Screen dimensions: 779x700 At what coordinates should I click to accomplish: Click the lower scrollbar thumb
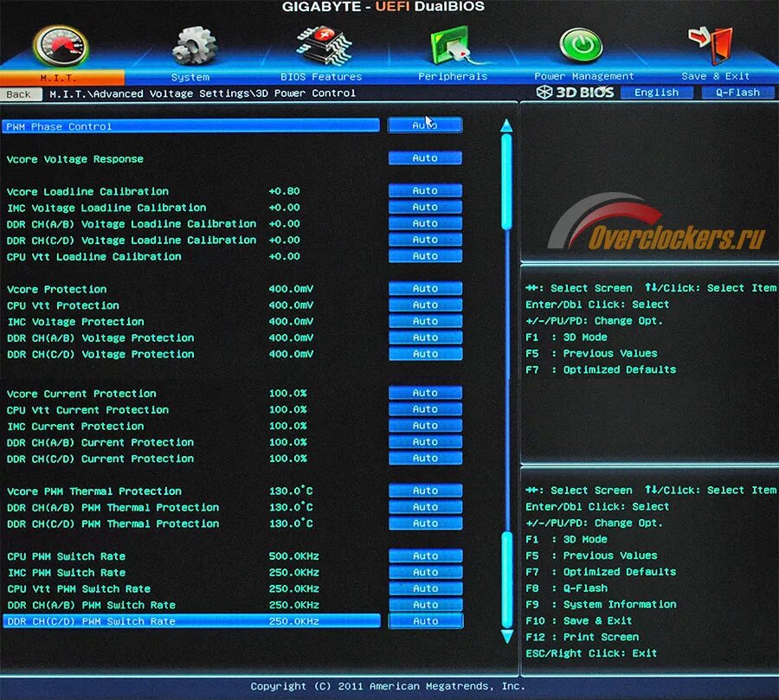pos(506,580)
